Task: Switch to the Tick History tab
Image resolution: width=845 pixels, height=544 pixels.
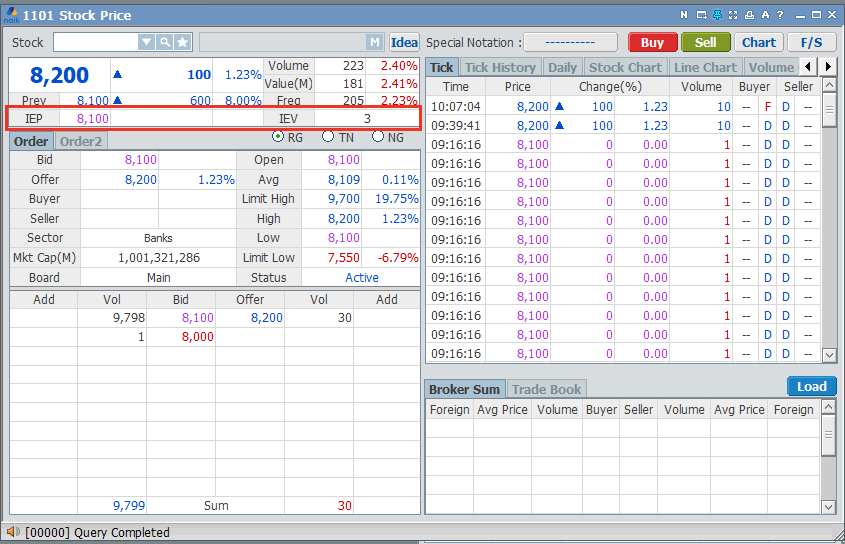Action: [500, 67]
